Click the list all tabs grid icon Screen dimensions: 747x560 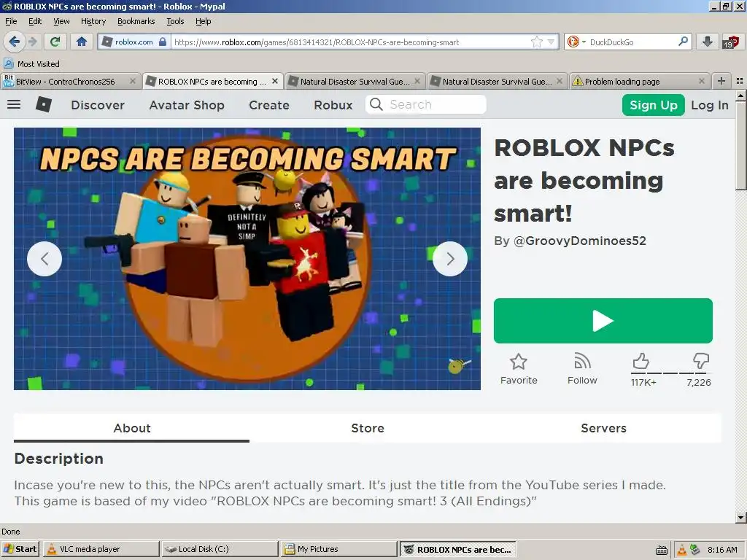coord(740,81)
